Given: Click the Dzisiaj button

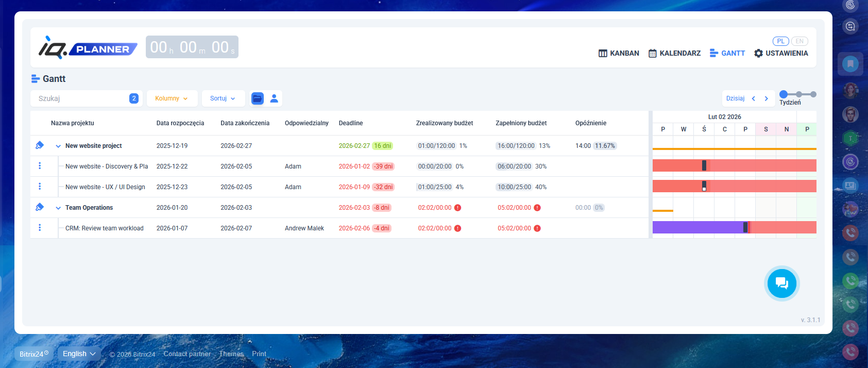Looking at the screenshot, I should click(x=735, y=98).
